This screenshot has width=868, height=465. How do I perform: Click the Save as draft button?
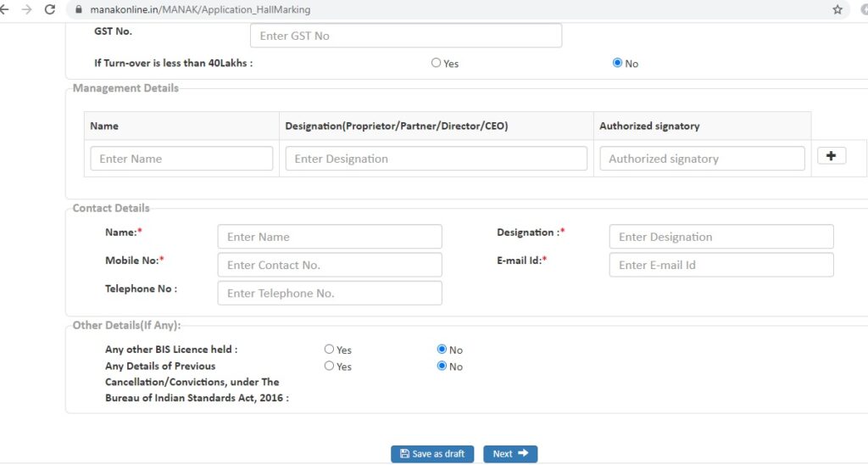(x=432, y=454)
